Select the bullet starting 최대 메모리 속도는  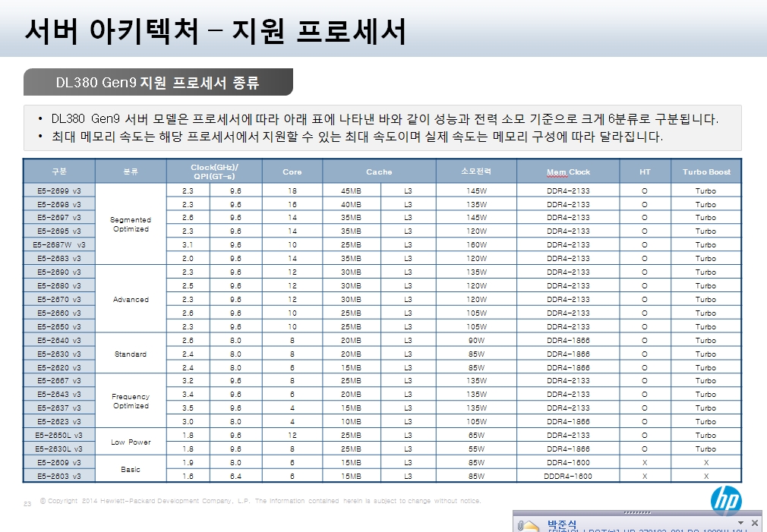coord(357,137)
